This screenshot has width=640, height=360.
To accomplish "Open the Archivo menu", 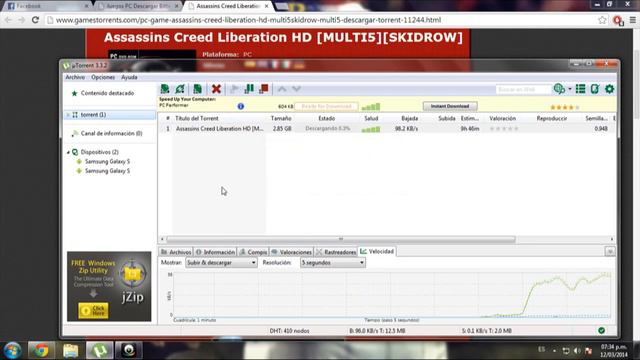I will pyautogui.click(x=75, y=77).
